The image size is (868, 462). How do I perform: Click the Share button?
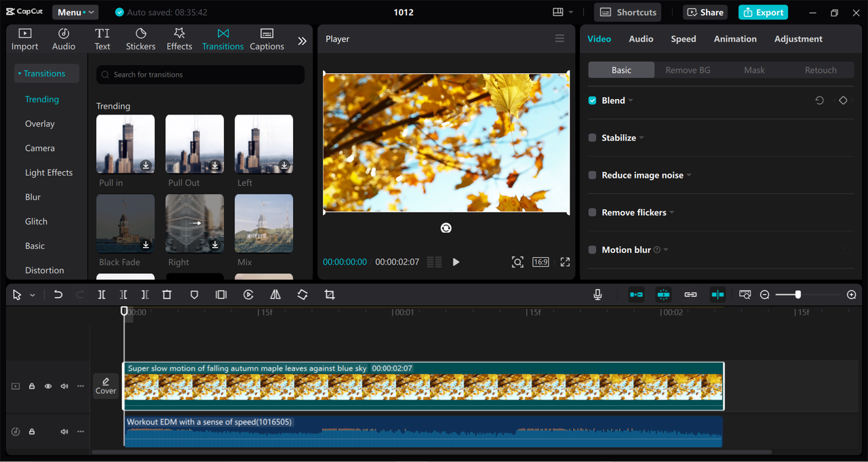pyautogui.click(x=707, y=12)
